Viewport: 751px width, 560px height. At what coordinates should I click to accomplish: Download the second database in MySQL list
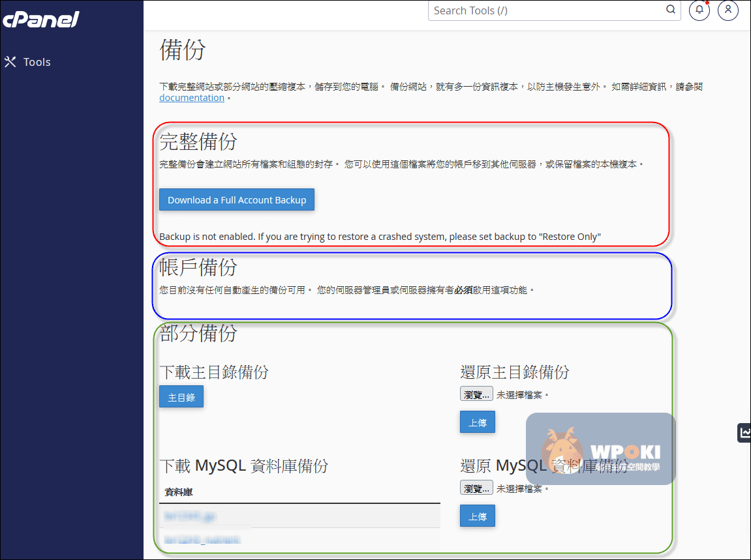coord(202,540)
